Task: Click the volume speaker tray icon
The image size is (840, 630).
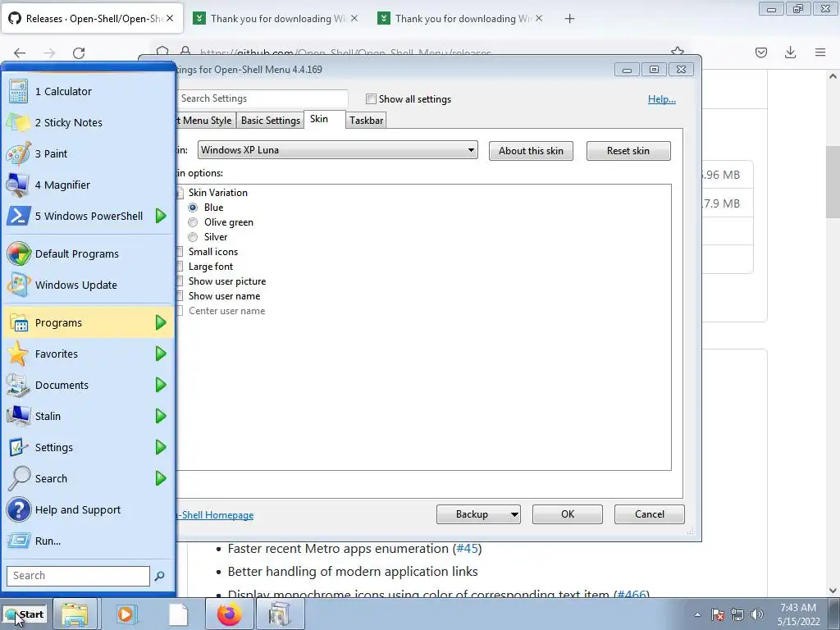Action: tap(757, 614)
